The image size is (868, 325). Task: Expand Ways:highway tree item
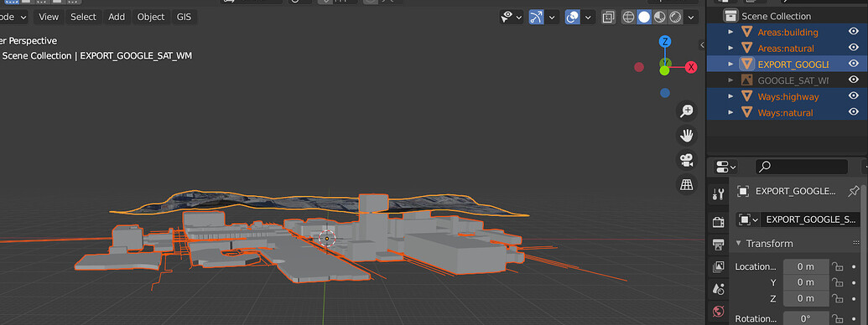pos(730,96)
